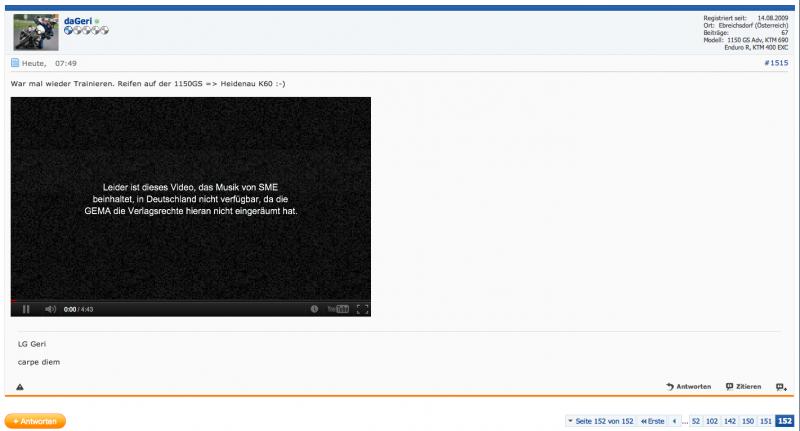Open the watch later clock icon

point(314,309)
